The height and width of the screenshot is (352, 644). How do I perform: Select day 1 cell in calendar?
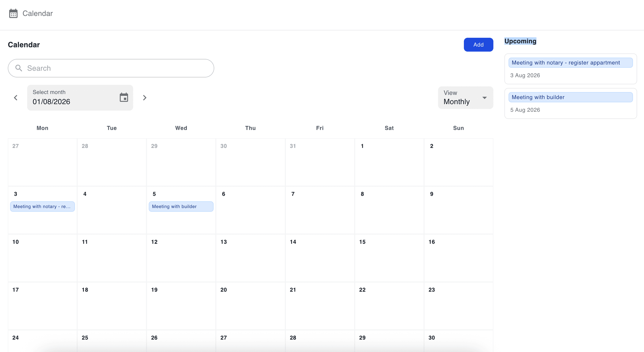tap(389, 162)
